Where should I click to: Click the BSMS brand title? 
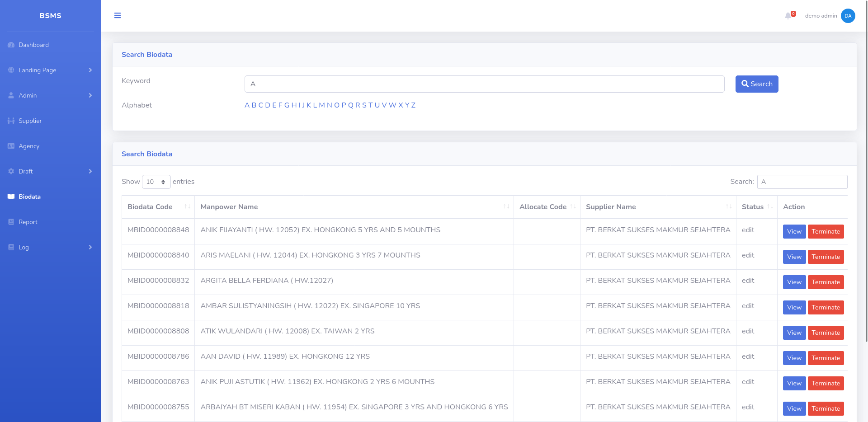point(50,15)
